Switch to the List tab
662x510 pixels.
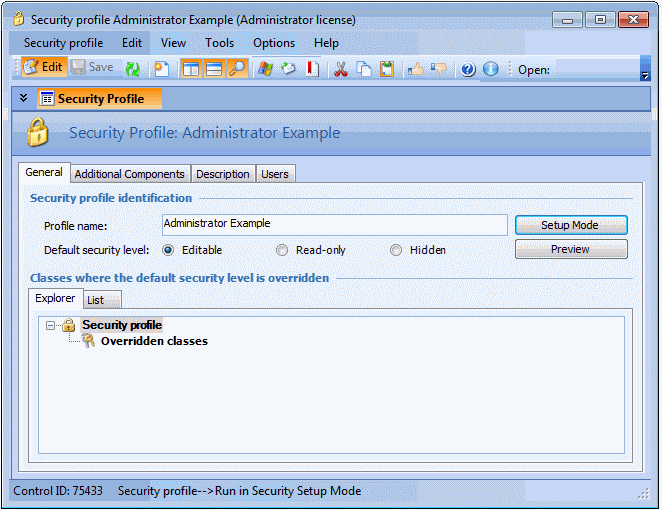point(102,300)
